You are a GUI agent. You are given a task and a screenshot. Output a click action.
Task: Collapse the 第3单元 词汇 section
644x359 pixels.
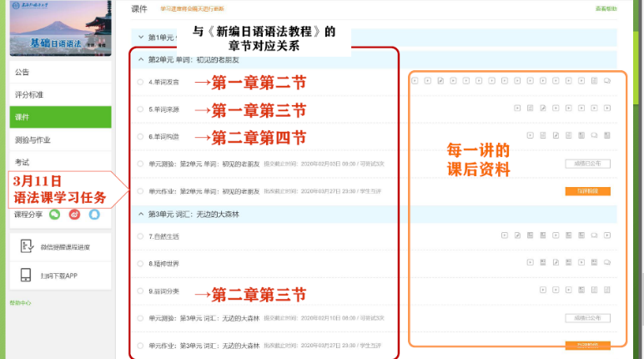[x=140, y=215]
